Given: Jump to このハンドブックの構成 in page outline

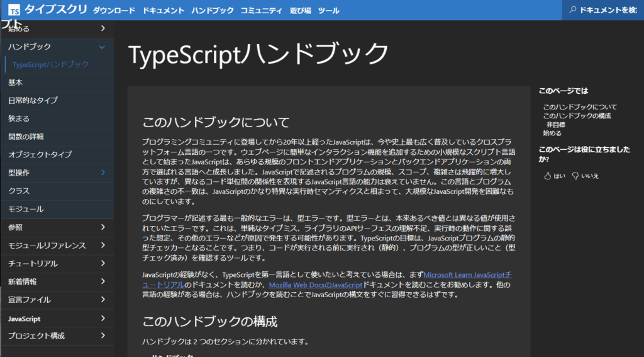Looking at the screenshot, I should point(577,116).
